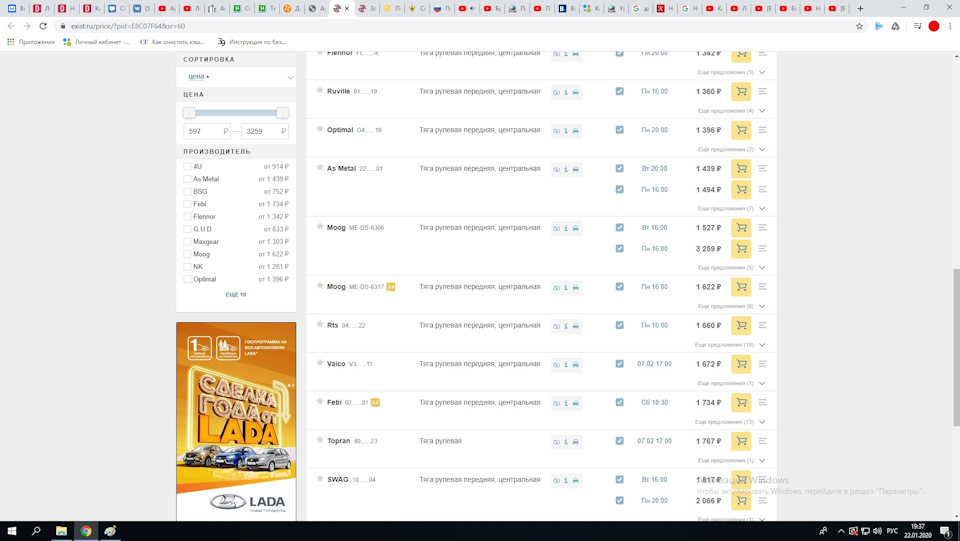Viewport: 960px width, 541px height.
Task: Open new browser tab with plus button
Action: tap(860, 9)
